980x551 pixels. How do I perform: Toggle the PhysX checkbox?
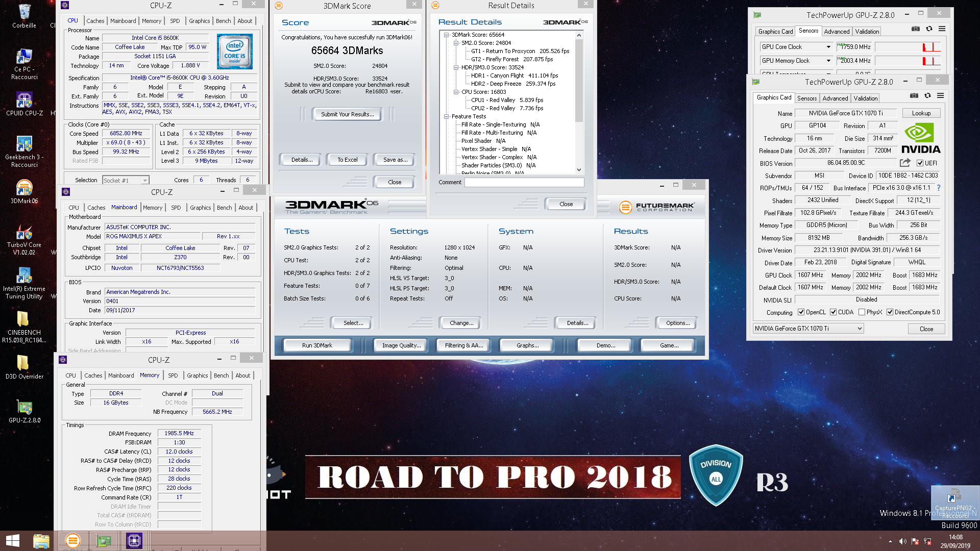click(x=862, y=312)
